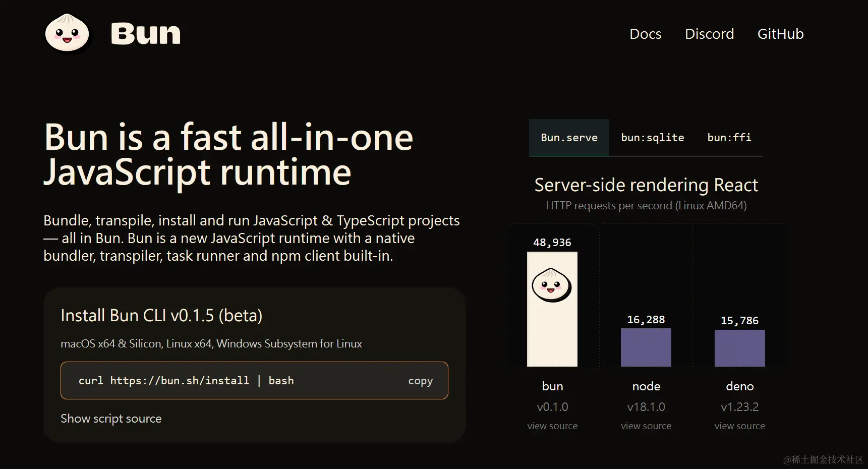This screenshot has height=469, width=868.
Task: View source for deno v1.23.2
Action: coord(740,426)
